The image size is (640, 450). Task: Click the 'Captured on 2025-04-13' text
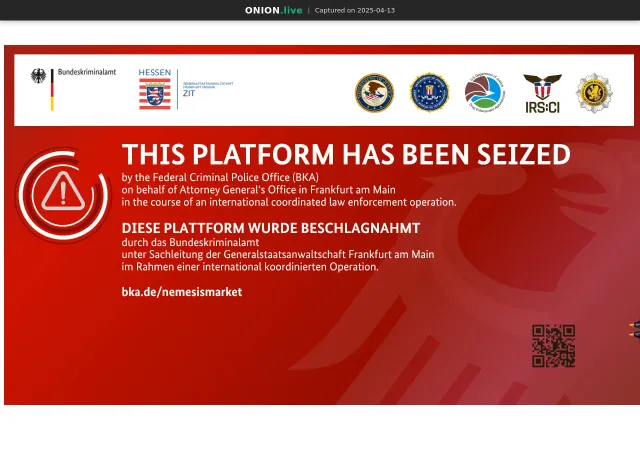point(355,10)
